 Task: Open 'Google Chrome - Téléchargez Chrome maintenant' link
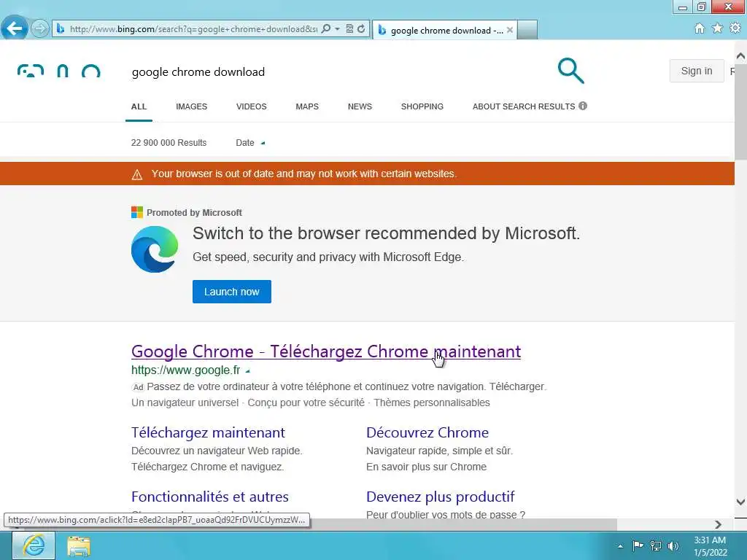[326, 351]
